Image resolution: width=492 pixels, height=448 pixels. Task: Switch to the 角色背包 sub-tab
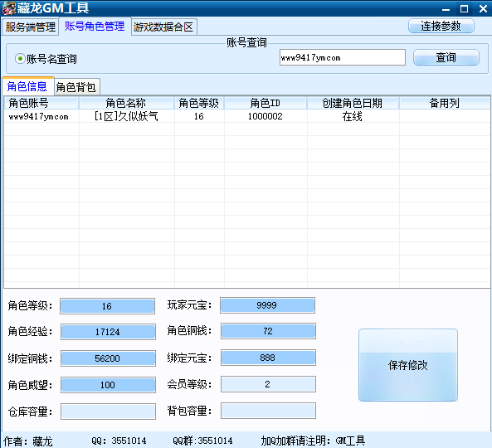(x=76, y=87)
